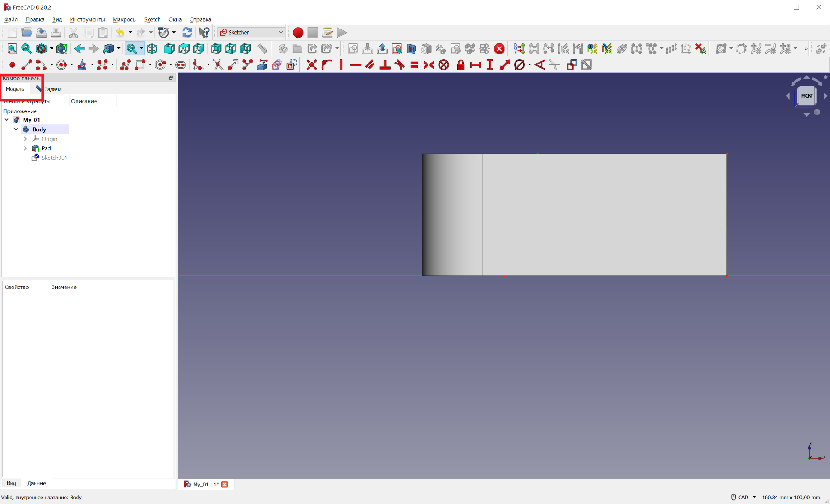Rotate view right with cube arrow
Viewport: 830px width, 504px height.
(825, 96)
